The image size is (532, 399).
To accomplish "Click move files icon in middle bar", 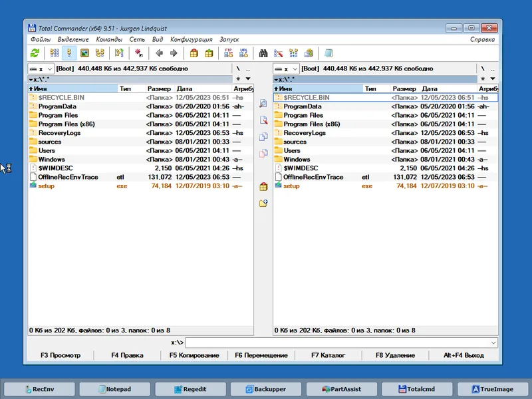I will click(x=263, y=153).
